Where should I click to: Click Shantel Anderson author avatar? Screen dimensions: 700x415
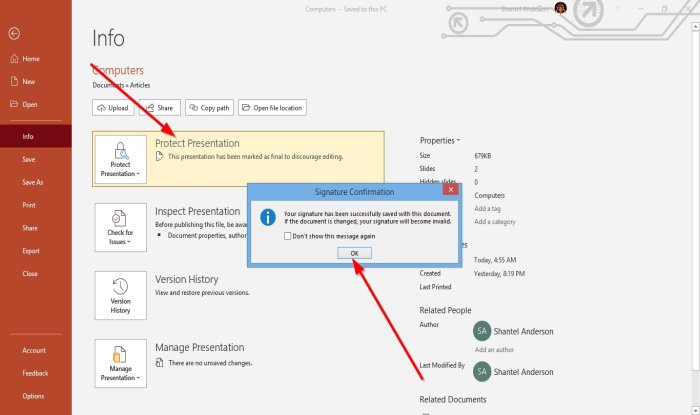click(482, 331)
